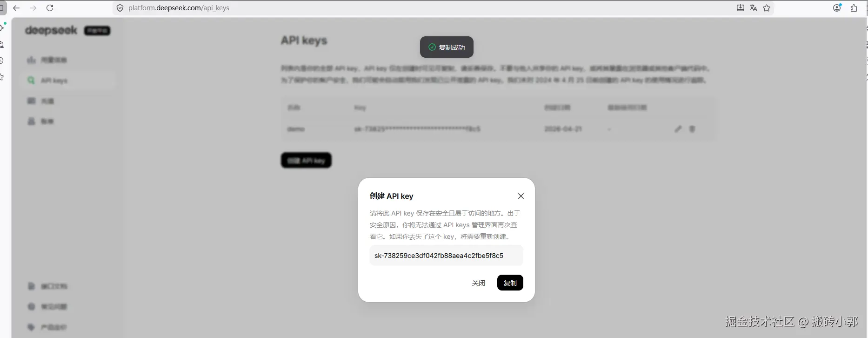Open the extensions puzzle icon
Viewport: 868px width, 338px height.
[x=854, y=8]
